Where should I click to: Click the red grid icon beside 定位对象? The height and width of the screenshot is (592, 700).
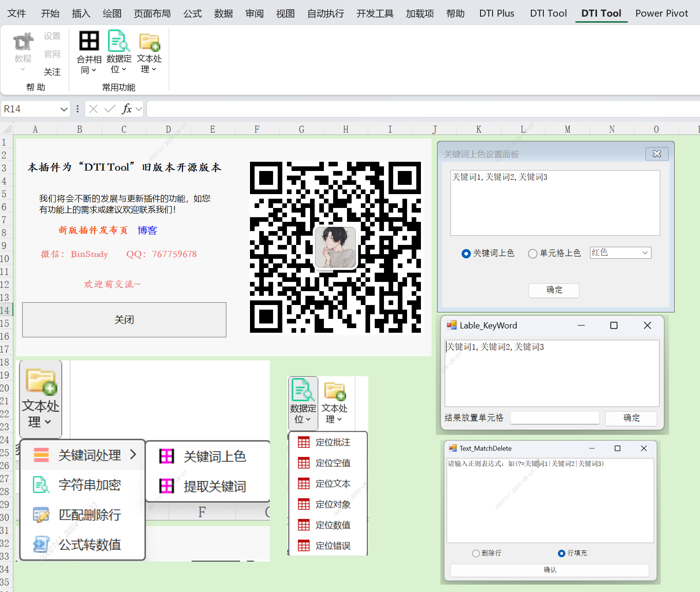pyautogui.click(x=304, y=504)
